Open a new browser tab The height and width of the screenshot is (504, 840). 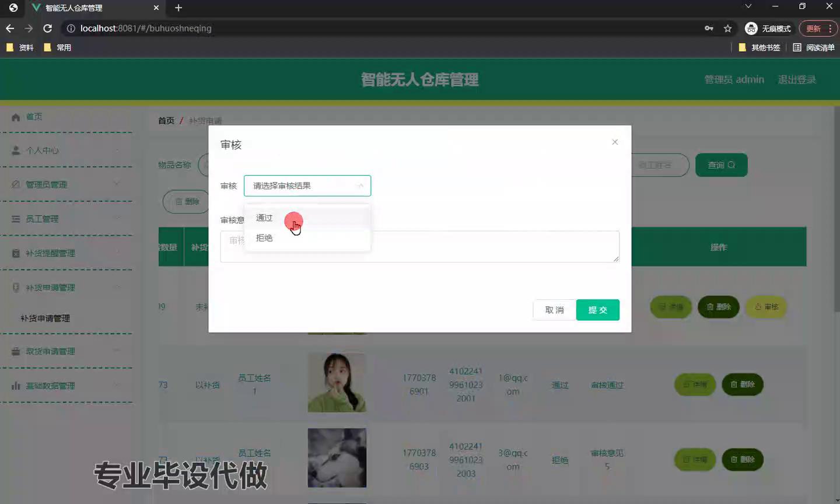coord(178,8)
